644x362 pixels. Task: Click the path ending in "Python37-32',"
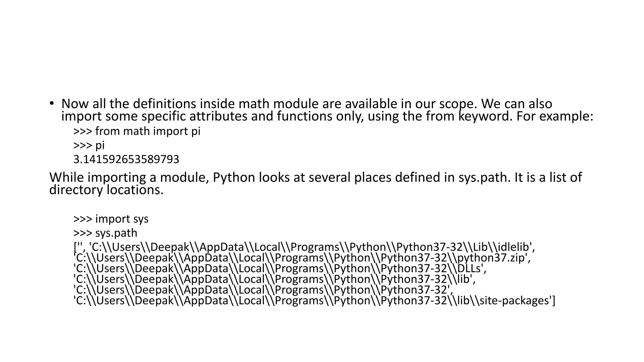(x=263, y=290)
